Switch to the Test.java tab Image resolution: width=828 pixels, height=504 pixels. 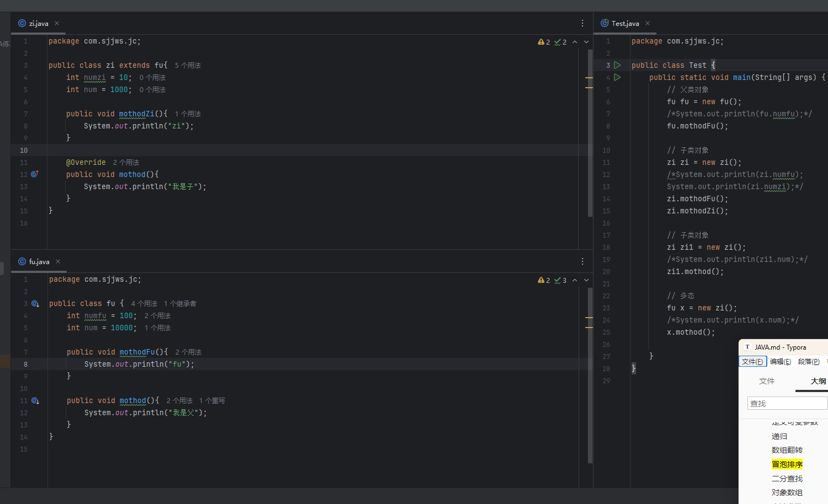[624, 23]
